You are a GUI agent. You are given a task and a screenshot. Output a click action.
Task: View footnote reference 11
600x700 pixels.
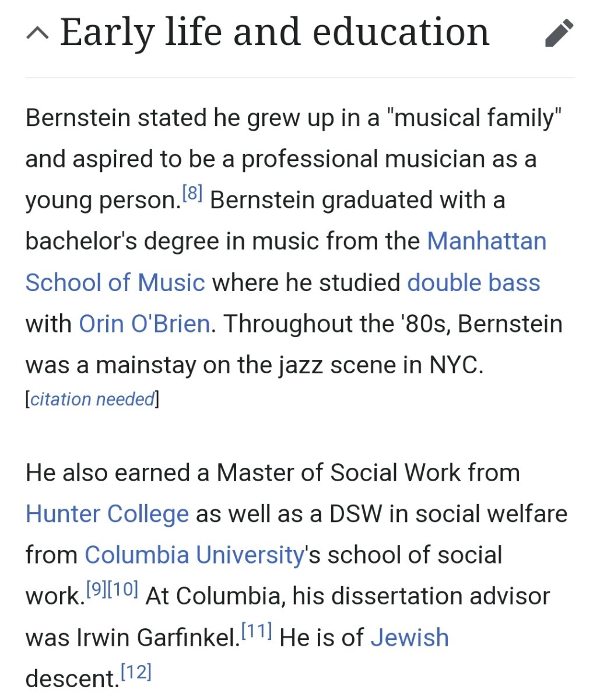[257, 631]
